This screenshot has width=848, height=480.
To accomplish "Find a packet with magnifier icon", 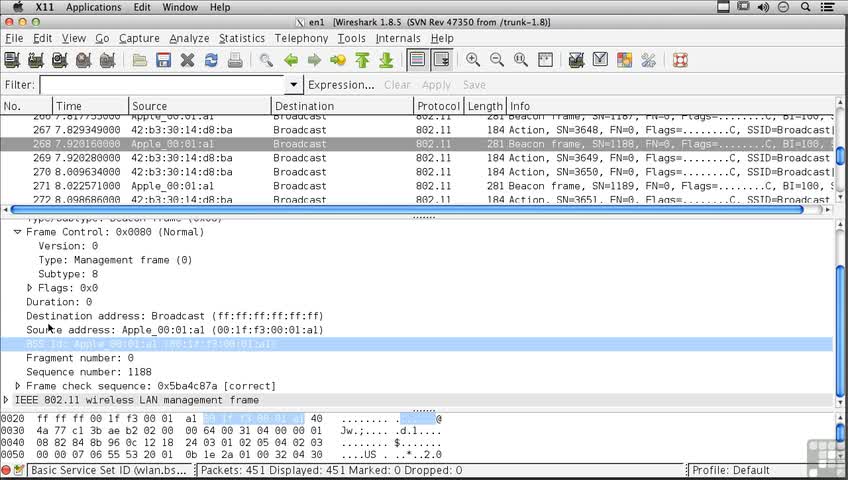I will pos(266,60).
